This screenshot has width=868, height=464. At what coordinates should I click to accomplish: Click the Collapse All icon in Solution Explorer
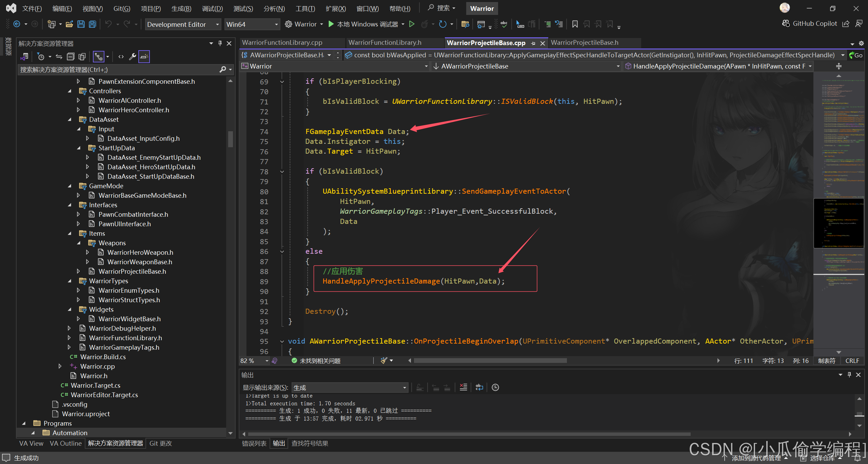pyautogui.click(x=71, y=57)
